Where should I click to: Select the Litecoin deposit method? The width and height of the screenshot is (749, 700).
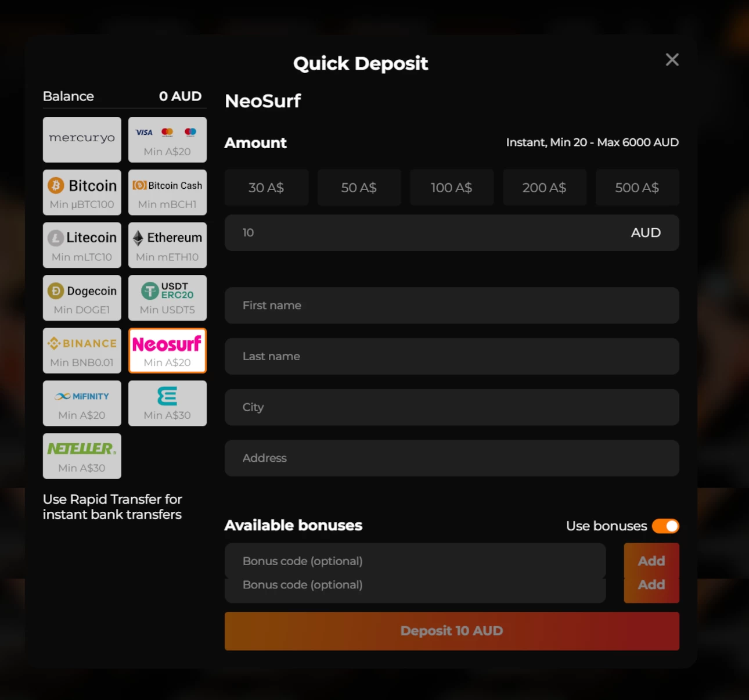tap(82, 245)
